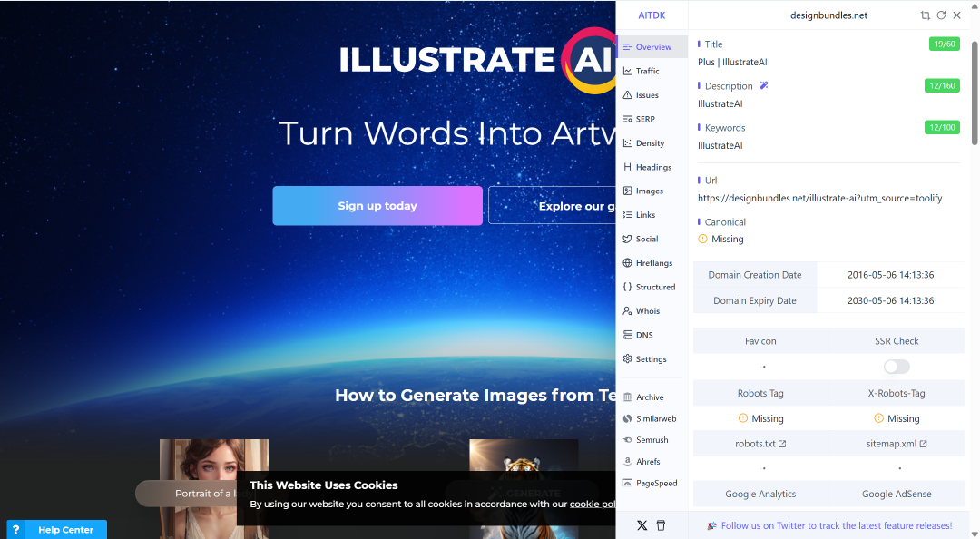Open the robots.txt link
The image size is (980, 539).
click(760, 444)
